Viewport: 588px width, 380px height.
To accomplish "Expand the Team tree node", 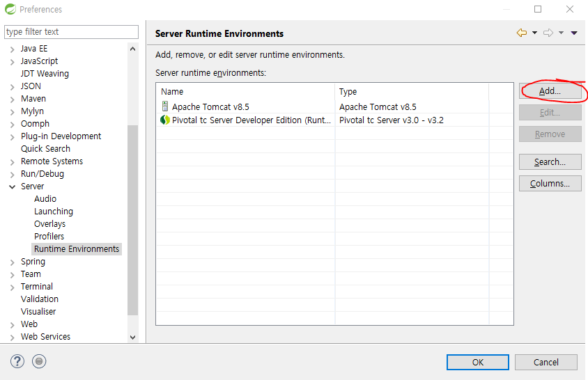I will tap(13, 275).
